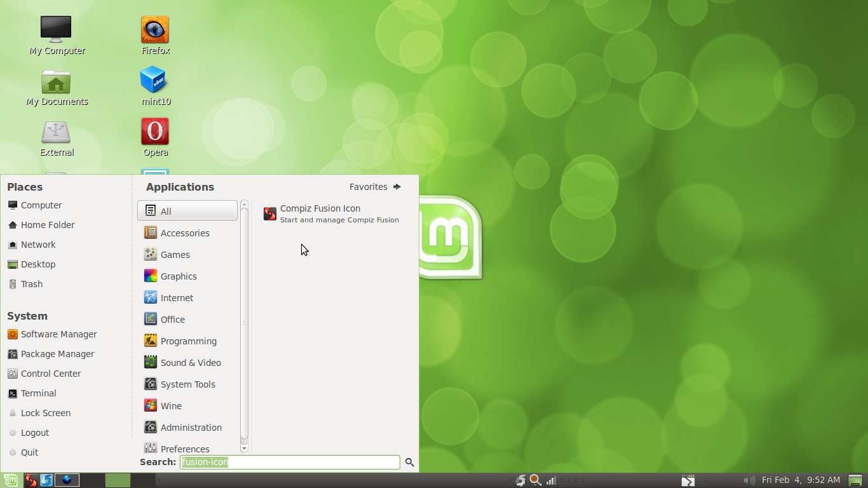Click inside the Search input field

pyautogui.click(x=289, y=462)
